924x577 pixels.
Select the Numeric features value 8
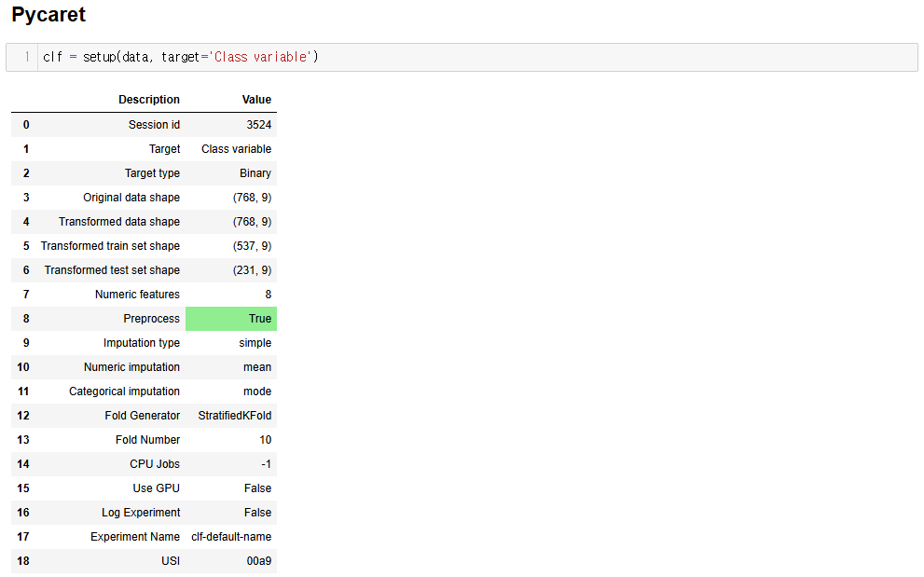point(269,295)
